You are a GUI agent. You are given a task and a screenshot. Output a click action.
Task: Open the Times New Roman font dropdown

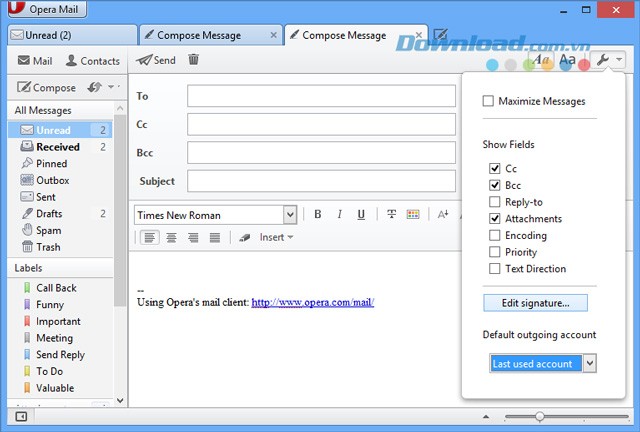[x=216, y=215]
